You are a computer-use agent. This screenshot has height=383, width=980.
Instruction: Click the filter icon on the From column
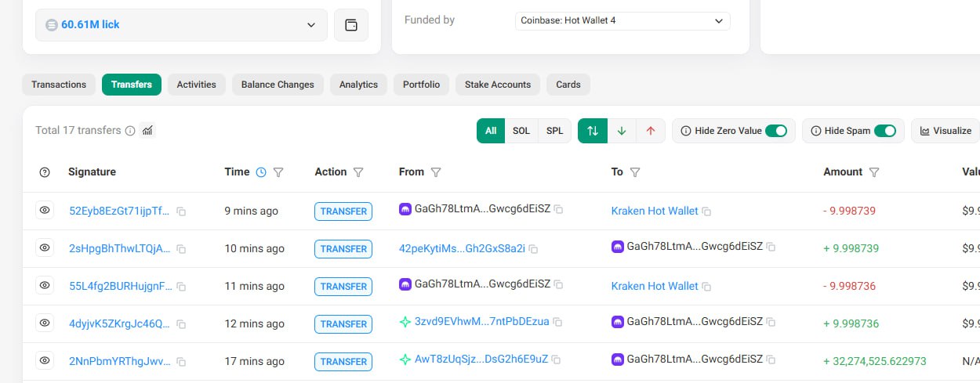coord(437,172)
